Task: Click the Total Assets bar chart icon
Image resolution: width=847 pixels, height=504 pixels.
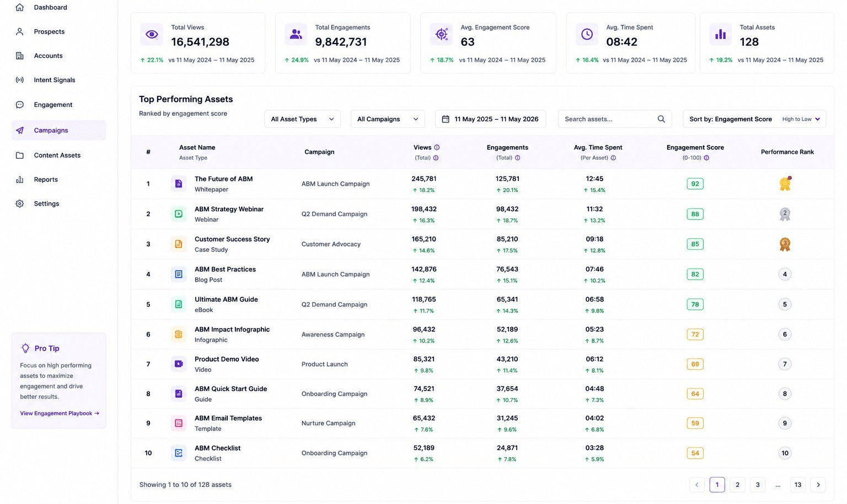Action: 720,34
